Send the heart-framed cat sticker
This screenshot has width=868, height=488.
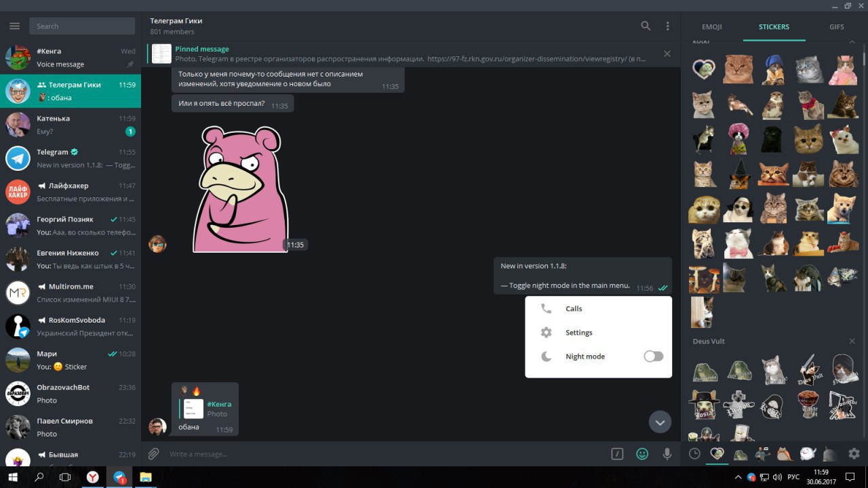pyautogui.click(x=703, y=68)
